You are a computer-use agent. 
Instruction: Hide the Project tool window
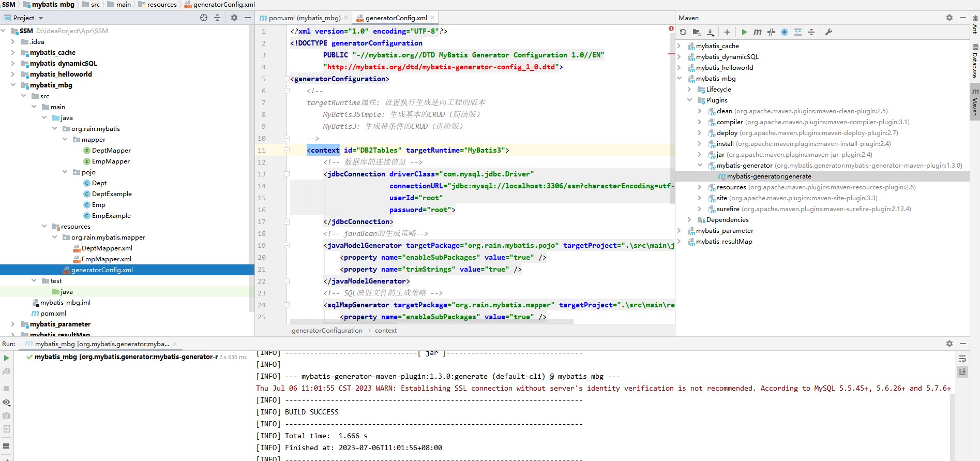click(x=248, y=18)
